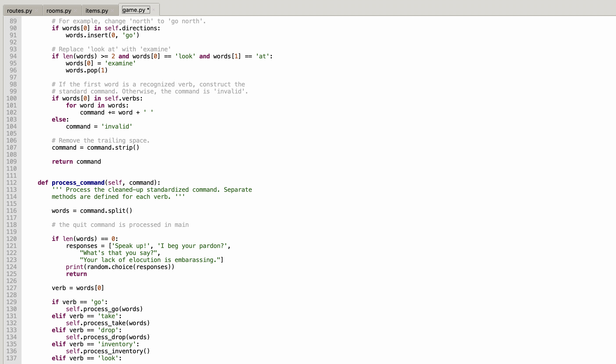Image resolution: width=616 pixels, height=364 pixels.
Task: Click the words = command.split() line
Action: pos(92,210)
